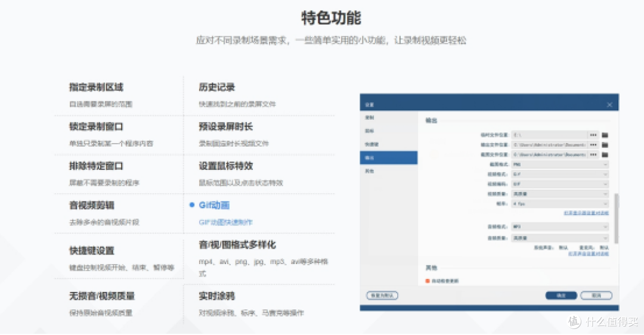
Task: Select the 音视频剪辑 feature
Action: click(92, 205)
